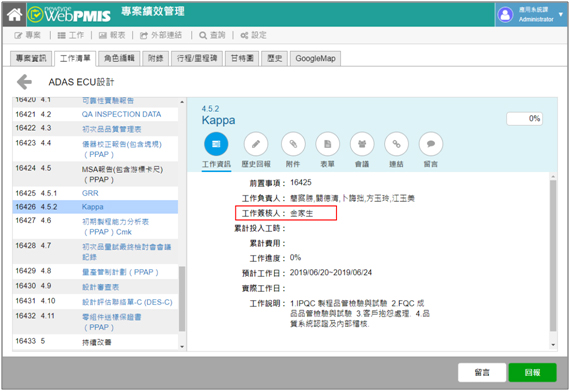Open the 設計評估聯絡單-C (DES-C) link
Screen dimensions: 570x391
[x=127, y=302]
